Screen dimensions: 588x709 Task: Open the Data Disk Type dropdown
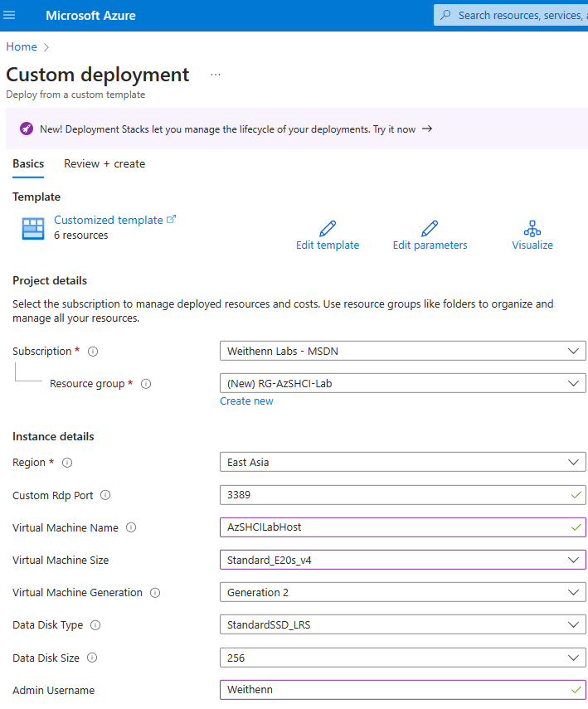tap(402, 625)
